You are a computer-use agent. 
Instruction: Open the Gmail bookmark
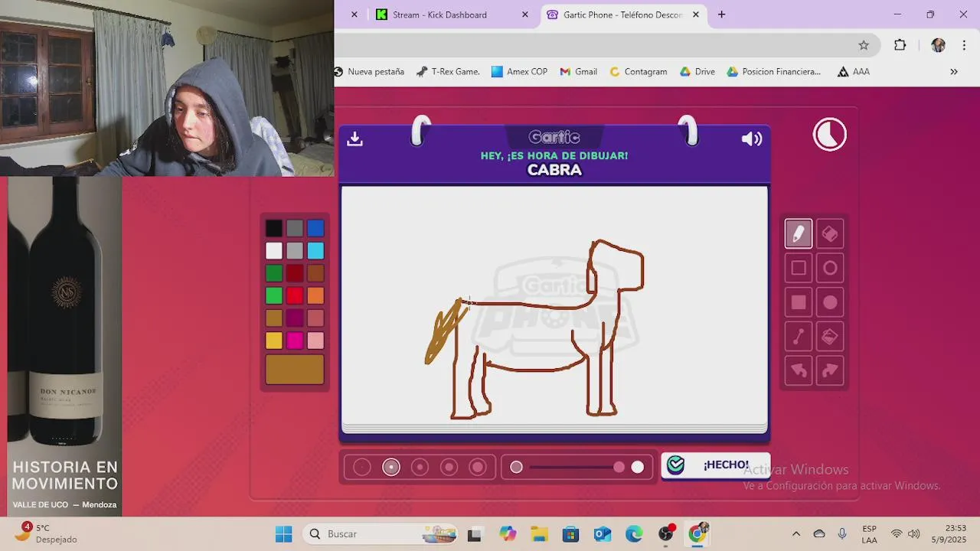(578, 71)
